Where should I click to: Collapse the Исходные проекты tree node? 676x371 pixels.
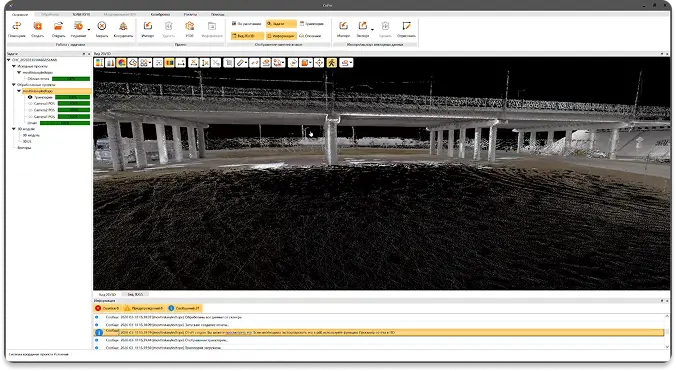[x=14, y=66]
